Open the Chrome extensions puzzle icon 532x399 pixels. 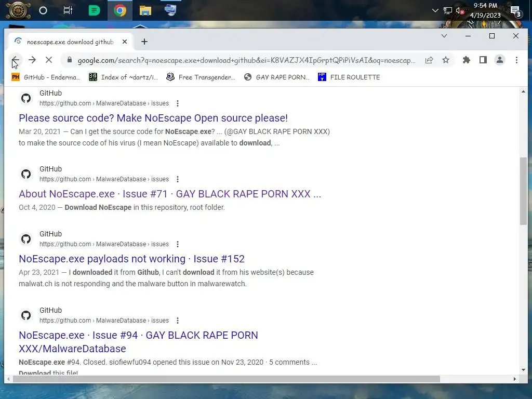coord(467,60)
